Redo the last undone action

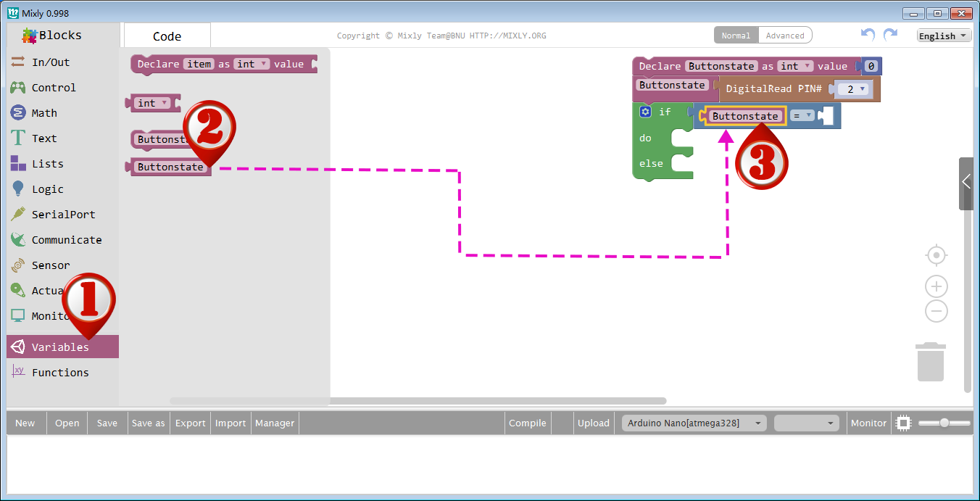click(x=891, y=34)
